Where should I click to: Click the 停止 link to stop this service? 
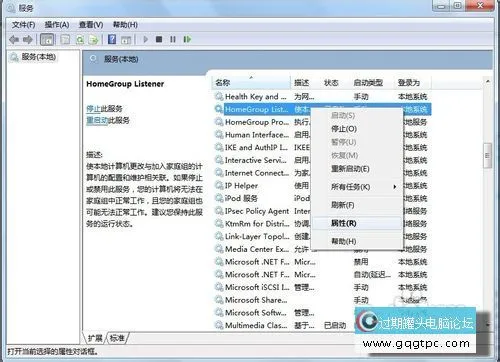[93, 109]
